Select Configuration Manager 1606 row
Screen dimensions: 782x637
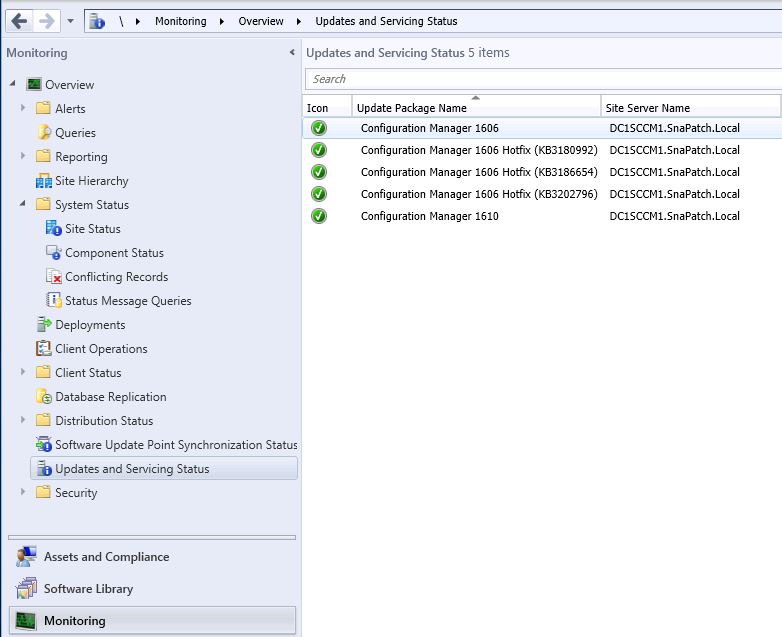(x=542, y=128)
